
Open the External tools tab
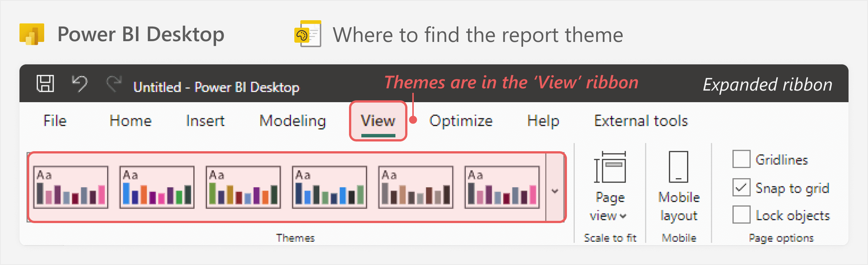tap(641, 121)
